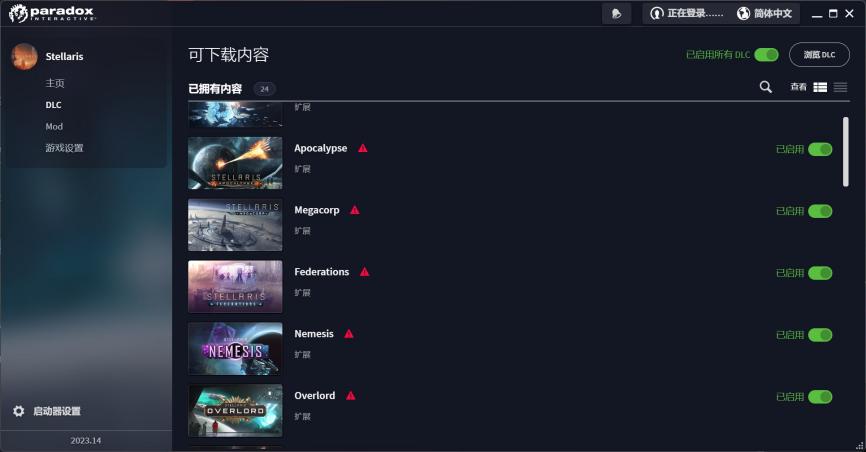
Task: Open the Megacorp DLC title
Action: [316, 210]
